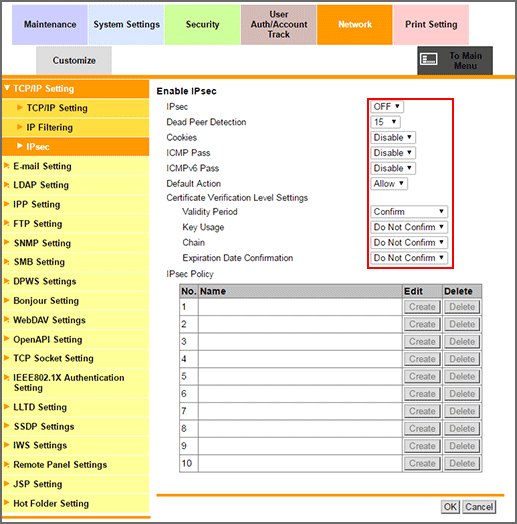Viewport: 517px width, 524px height.
Task: Open Dead Peer Detection dropdown
Action: 385,122
